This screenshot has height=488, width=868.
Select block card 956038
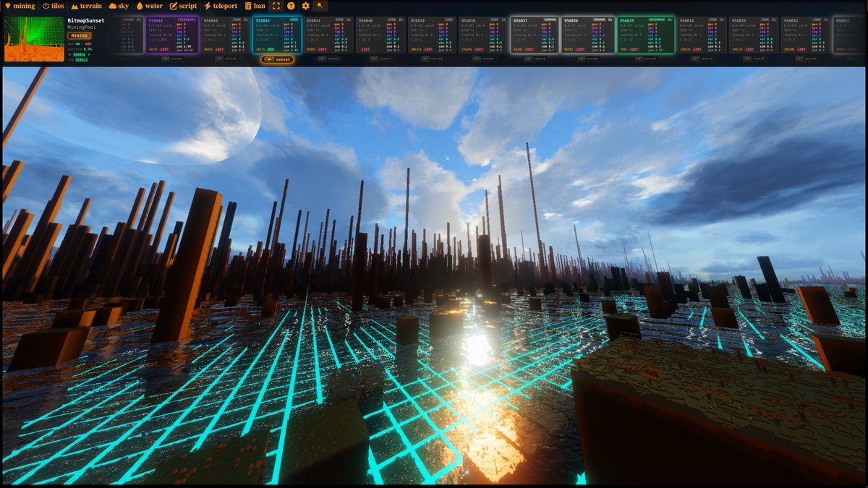coord(482,35)
